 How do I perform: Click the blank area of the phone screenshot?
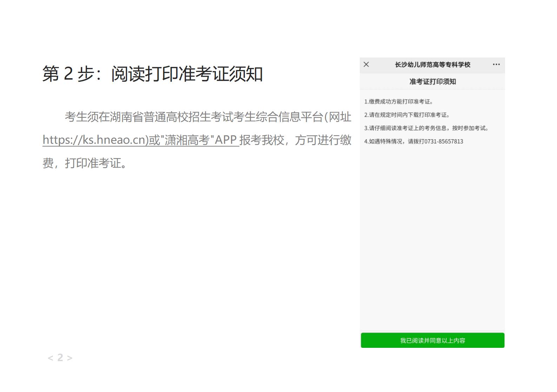[432, 238]
